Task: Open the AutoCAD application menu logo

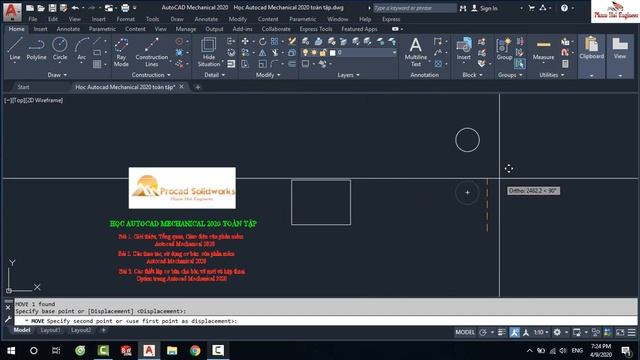Action: click(12, 11)
